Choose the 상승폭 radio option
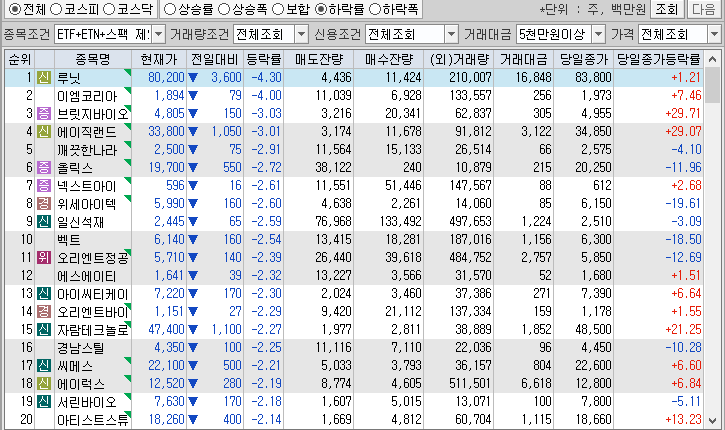Viewport: 725px width, 430px height. click(x=224, y=9)
